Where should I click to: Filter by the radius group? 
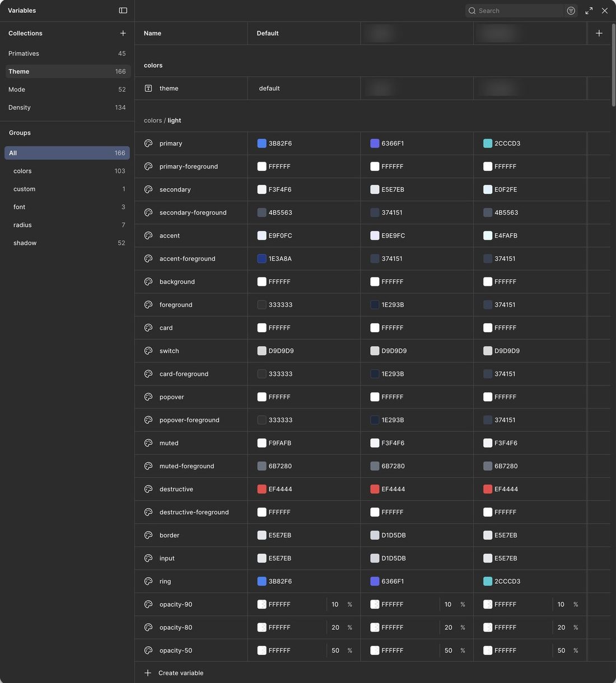point(67,225)
